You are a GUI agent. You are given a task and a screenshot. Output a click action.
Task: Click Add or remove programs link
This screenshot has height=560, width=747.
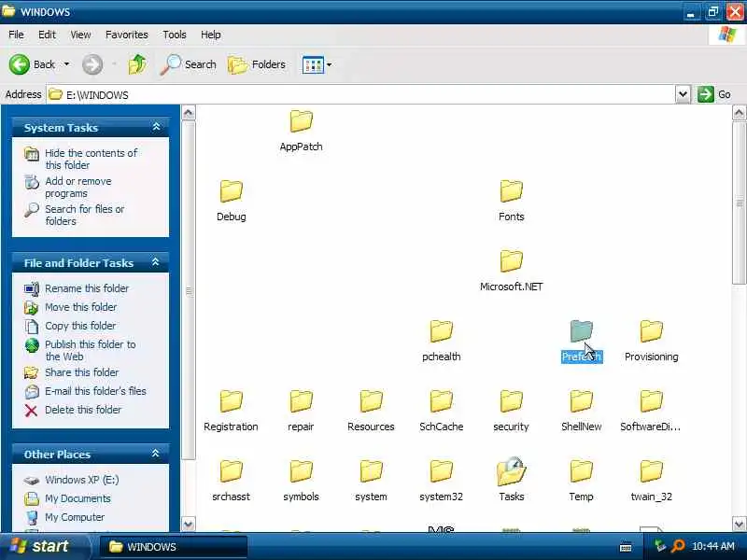click(78, 188)
